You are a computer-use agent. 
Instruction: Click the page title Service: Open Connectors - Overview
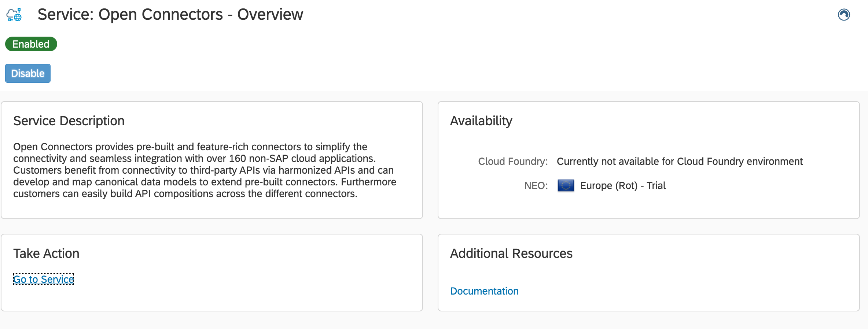tap(170, 15)
